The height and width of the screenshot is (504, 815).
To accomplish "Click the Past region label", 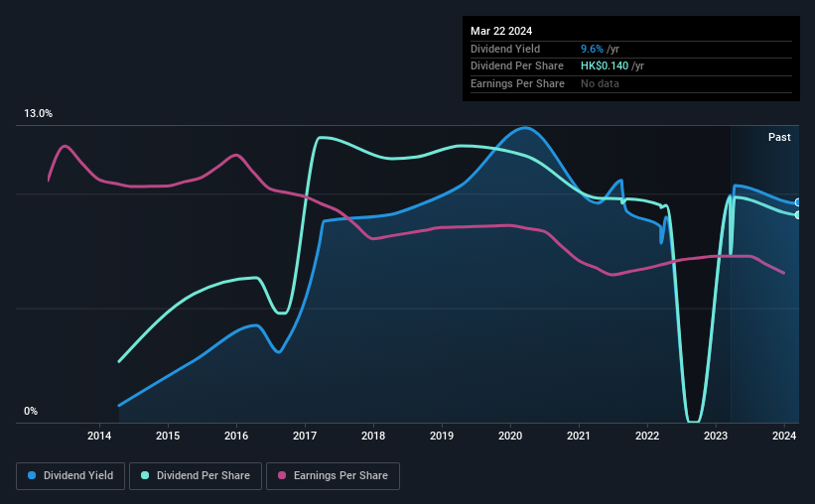I will tap(779, 137).
